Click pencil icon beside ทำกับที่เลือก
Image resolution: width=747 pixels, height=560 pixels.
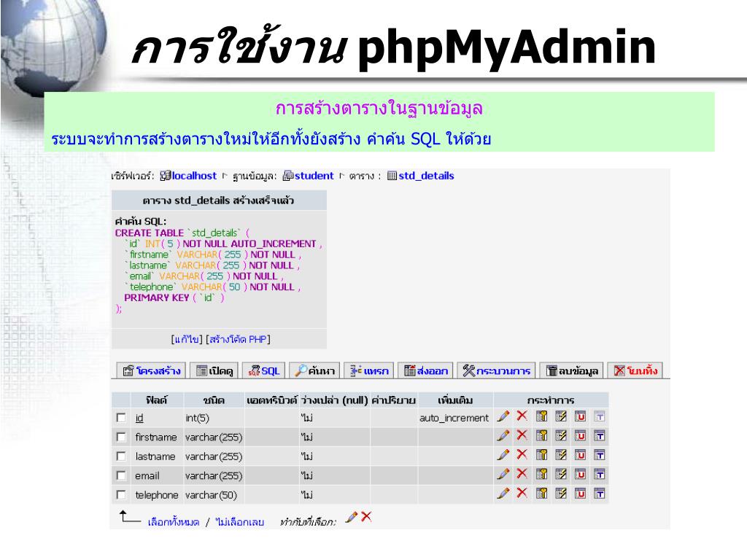351,517
